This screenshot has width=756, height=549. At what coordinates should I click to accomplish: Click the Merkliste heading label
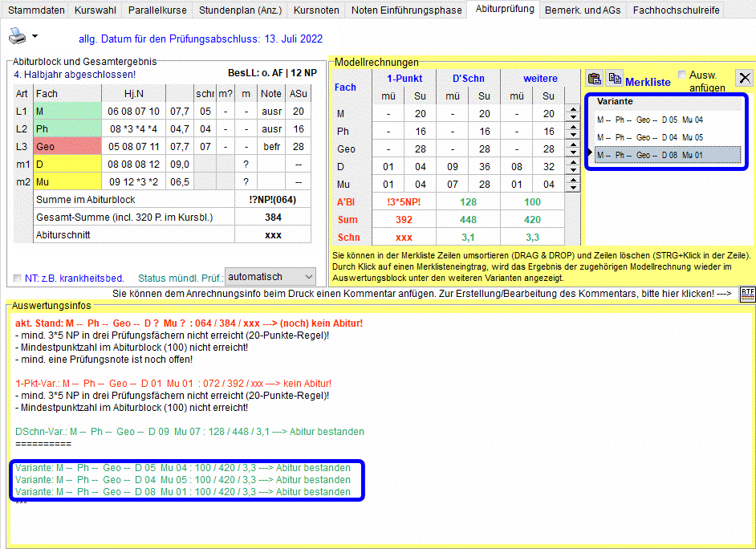[648, 82]
